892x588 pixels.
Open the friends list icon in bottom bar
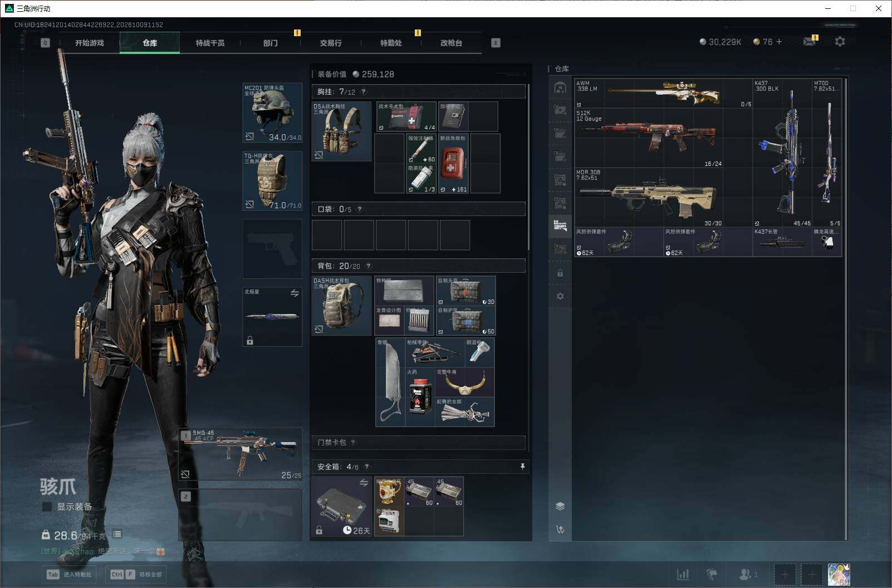pyautogui.click(x=748, y=574)
